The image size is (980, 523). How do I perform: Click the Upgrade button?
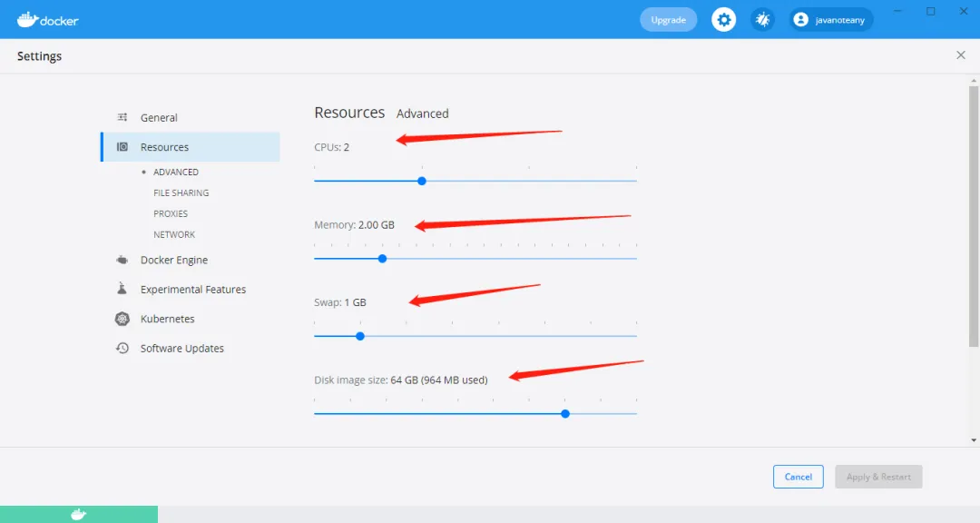tap(668, 20)
